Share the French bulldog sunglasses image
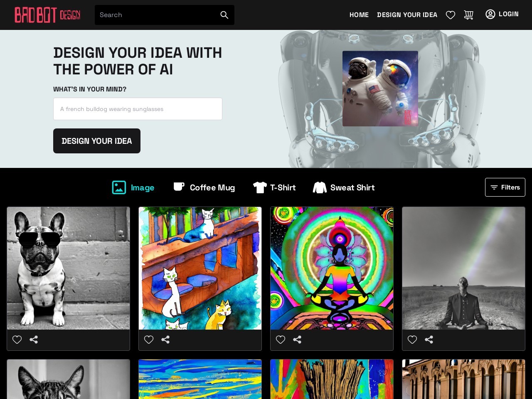 coord(34,340)
